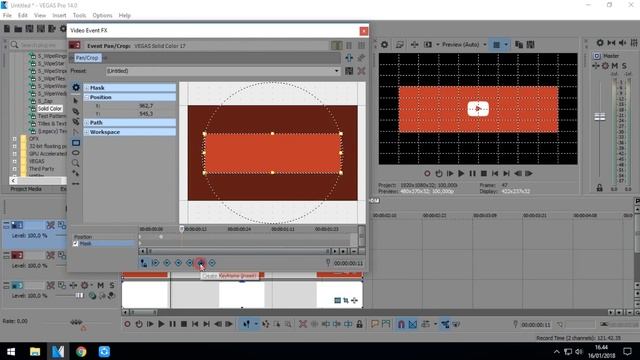
Task: Expand the Workspace property group
Action: (x=87, y=132)
